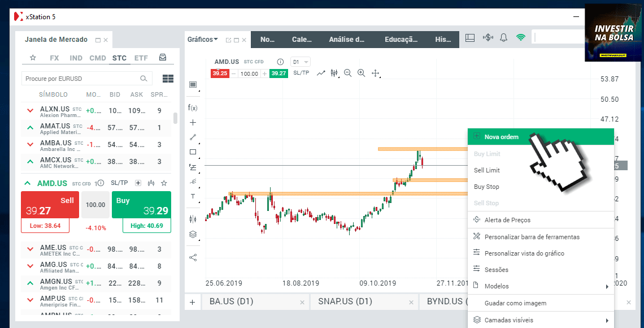Toggle SL/TP in the AMD.US market row
The width and height of the screenshot is (644, 328).
tap(120, 183)
